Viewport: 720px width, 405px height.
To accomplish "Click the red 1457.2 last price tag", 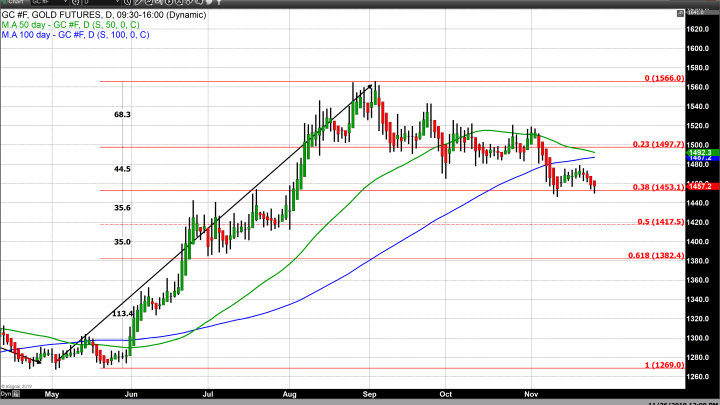I will (698, 186).
